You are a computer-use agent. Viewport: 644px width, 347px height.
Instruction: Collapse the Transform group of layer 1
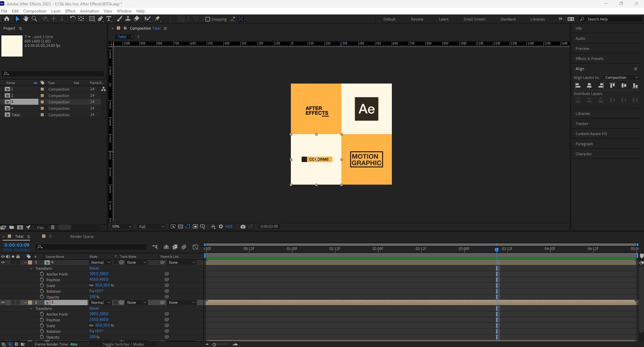coord(31,269)
